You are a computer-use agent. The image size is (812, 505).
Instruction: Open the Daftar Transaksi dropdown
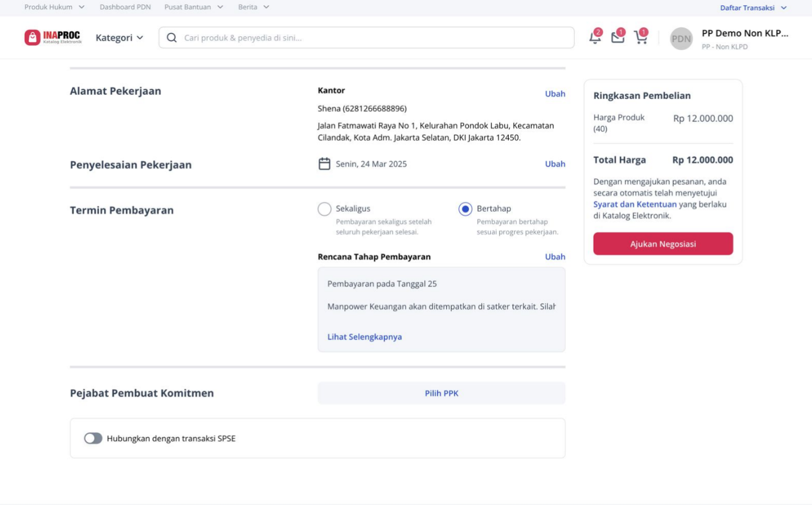click(x=753, y=8)
